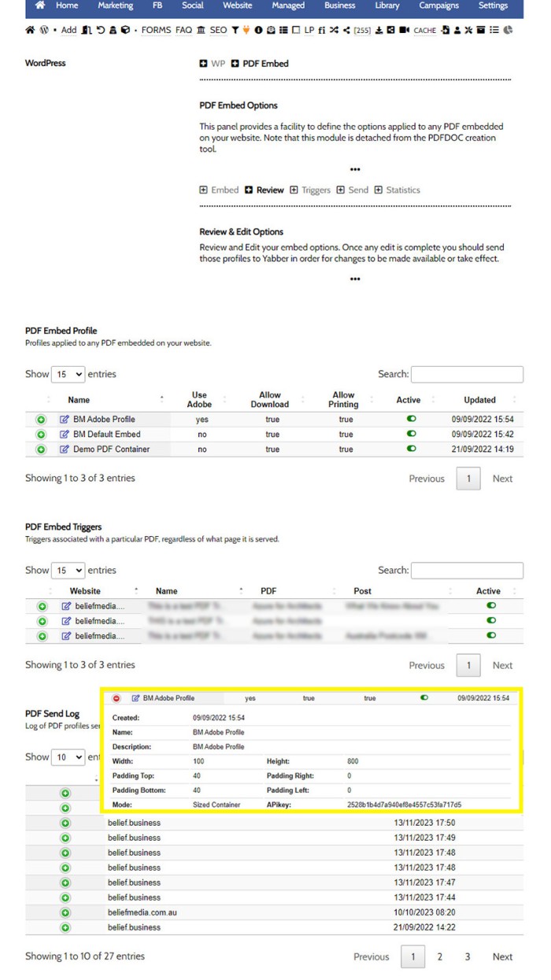Screen dimensions: 551x980
Task: Open entries dropdown in PDF Embed Profile table
Action: pyautogui.click(x=68, y=375)
